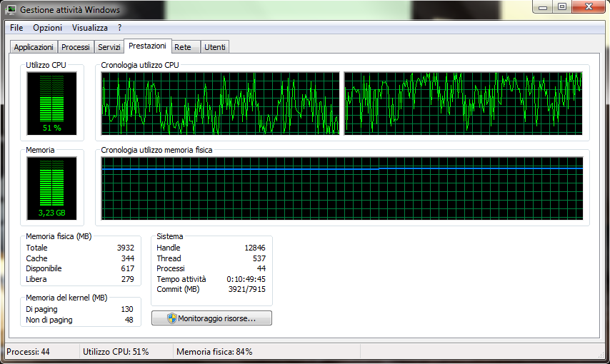Open the File menu
Image resolution: width=610 pixels, height=364 pixels.
(16, 28)
